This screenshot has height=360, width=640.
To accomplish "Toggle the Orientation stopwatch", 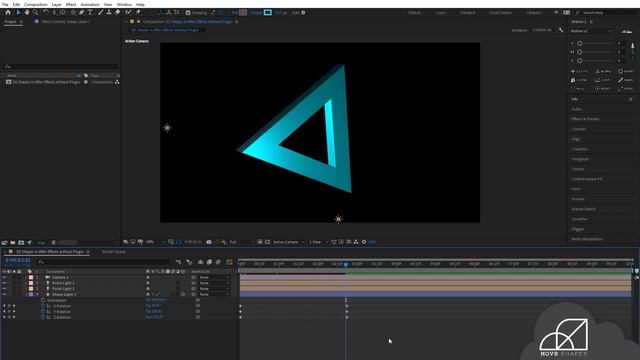I will pos(43,300).
